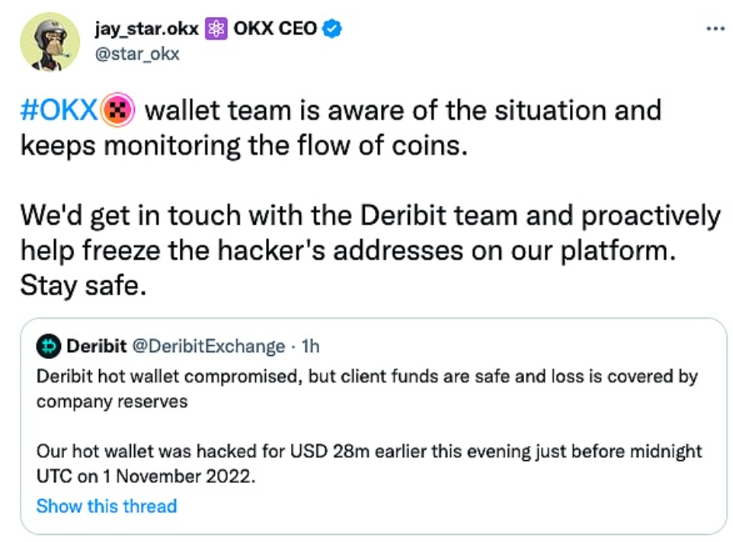
Task: Click the @star_okx handle
Action: (137, 53)
